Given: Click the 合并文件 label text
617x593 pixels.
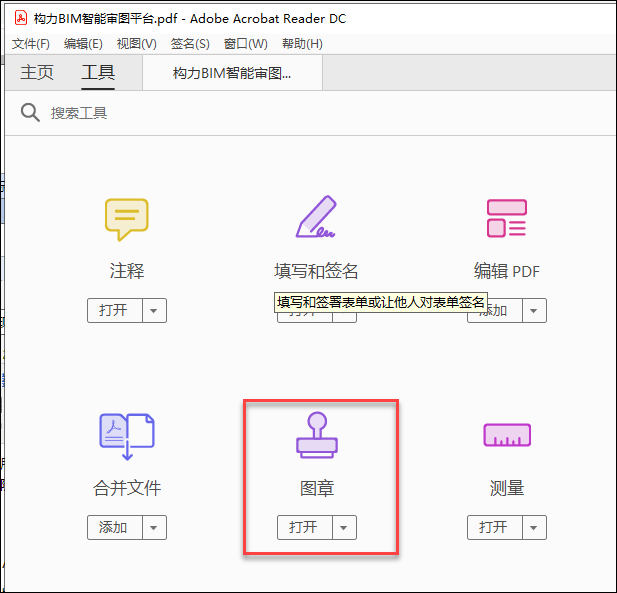Looking at the screenshot, I should pos(127,488).
